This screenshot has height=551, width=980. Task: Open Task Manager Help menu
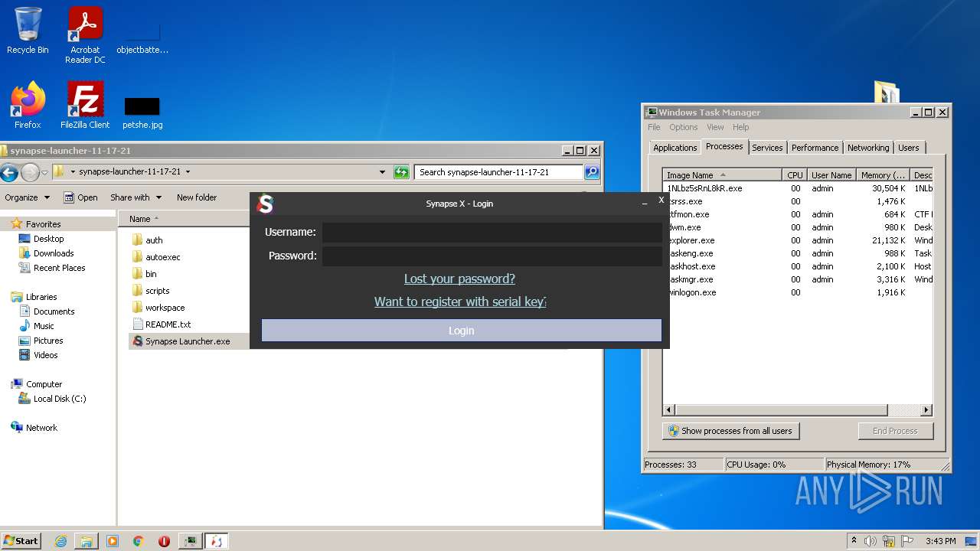click(740, 127)
